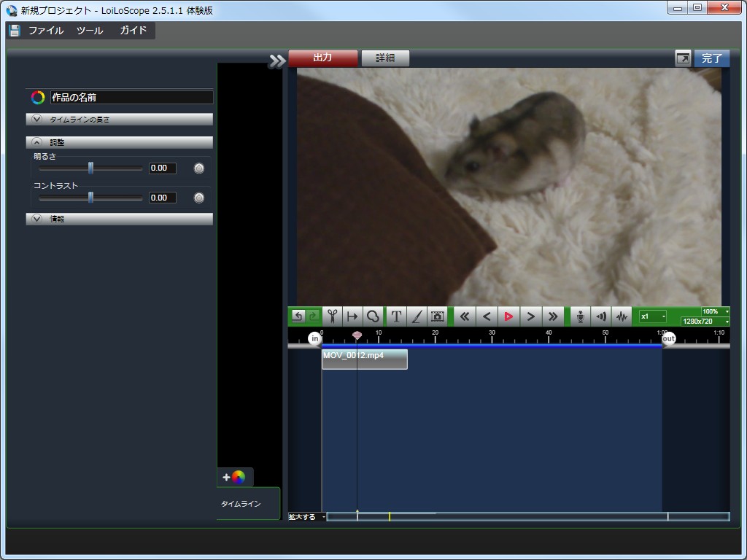Viewport: 747px width, 560px height.
Task: Capture a snapshot with camera icon
Action: pos(437,316)
